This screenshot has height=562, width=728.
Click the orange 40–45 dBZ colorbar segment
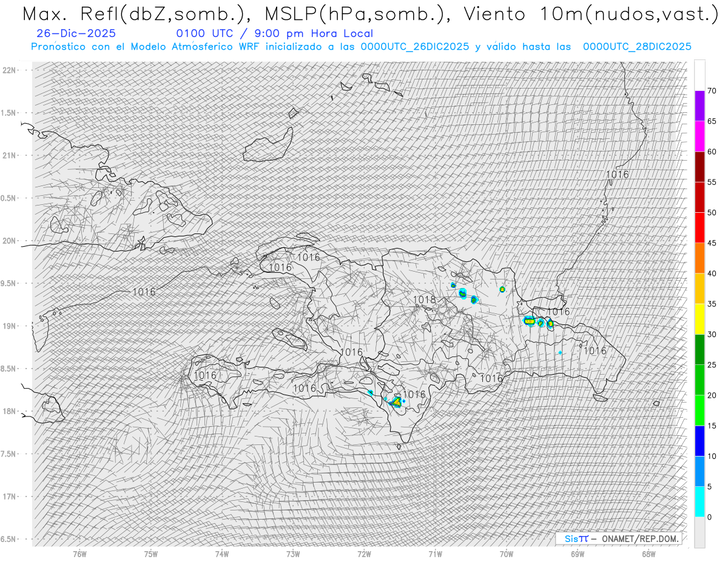click(699, 258)
